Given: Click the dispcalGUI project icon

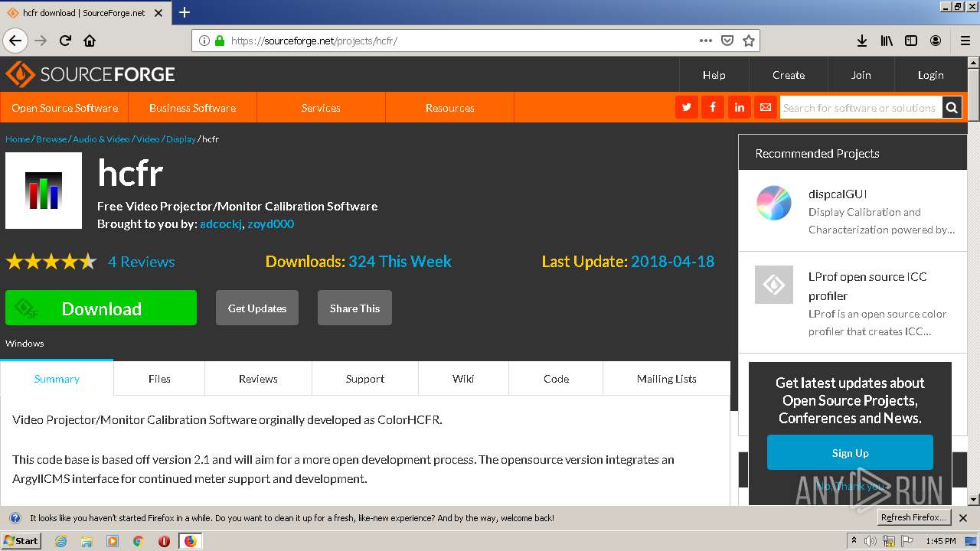Looking at the screenshot, I should click(774, 203).
